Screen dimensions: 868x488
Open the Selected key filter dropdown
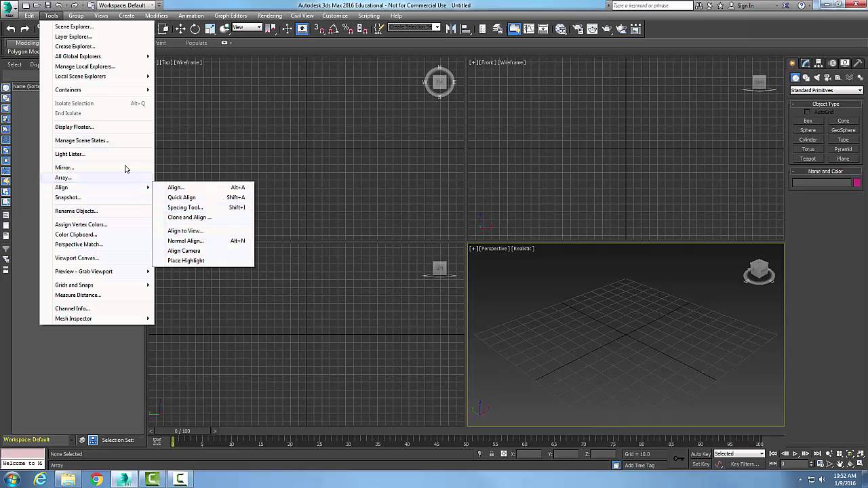(x=740, y=454)
